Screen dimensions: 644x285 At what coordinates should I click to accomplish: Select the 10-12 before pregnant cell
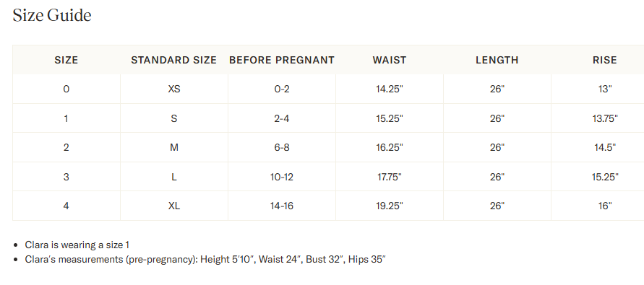282,177
